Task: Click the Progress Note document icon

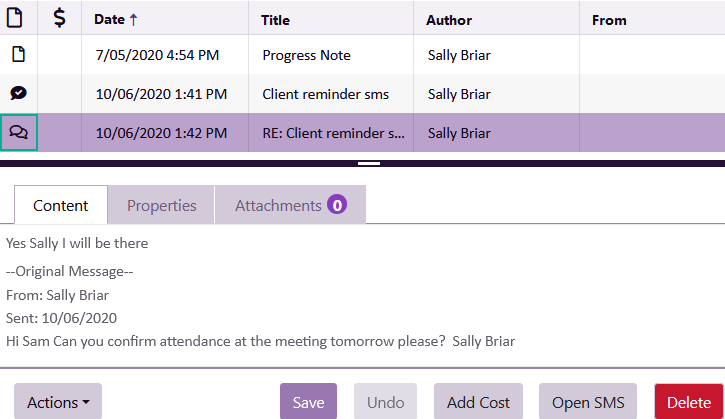Action: 18,55
